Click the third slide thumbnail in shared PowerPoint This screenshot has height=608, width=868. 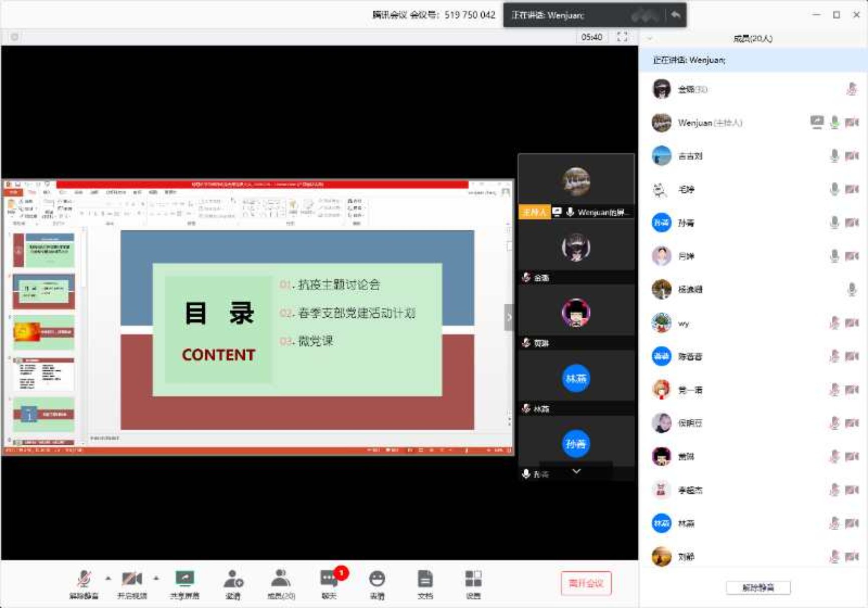[x=44, y=332]
